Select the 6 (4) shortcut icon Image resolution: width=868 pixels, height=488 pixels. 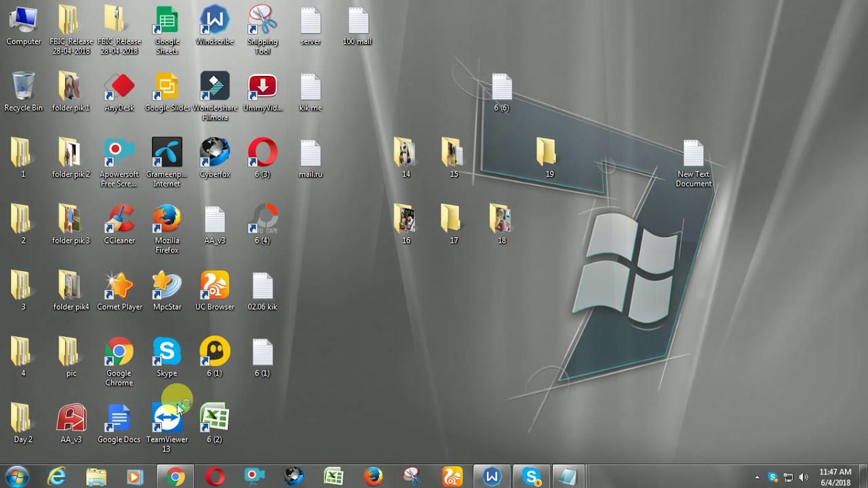[x=262, y=225]
